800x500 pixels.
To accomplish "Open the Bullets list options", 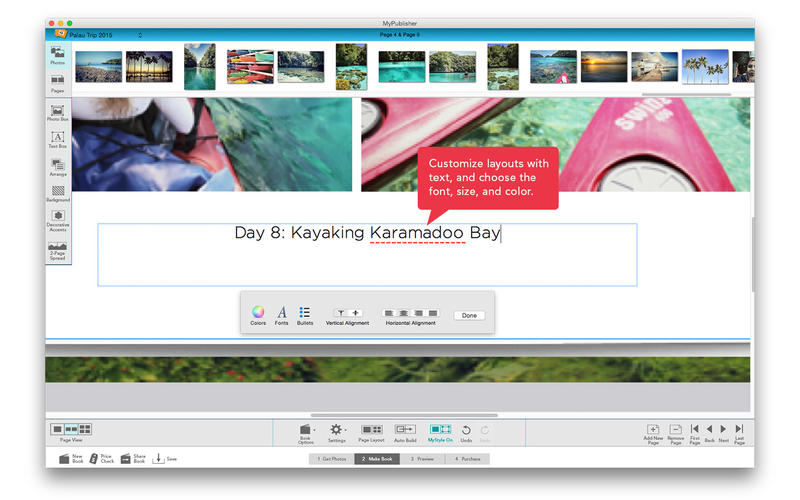I will pyautogui.click(x=305, y=313).
